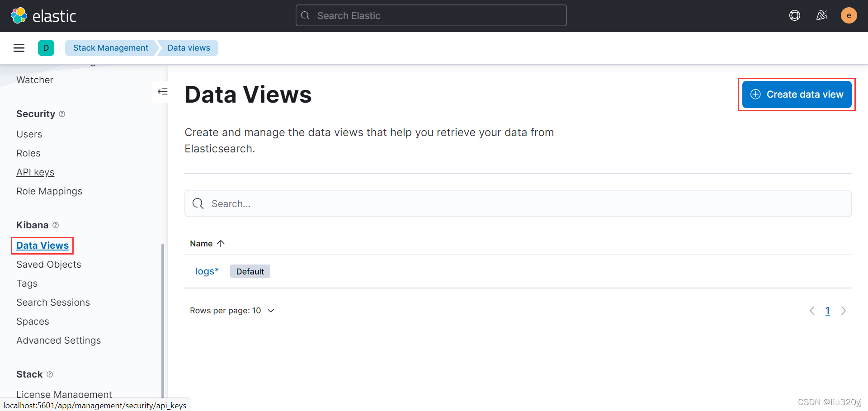Open License Management in sidebar
Screen dimensions: 868x411
(64, 394)
